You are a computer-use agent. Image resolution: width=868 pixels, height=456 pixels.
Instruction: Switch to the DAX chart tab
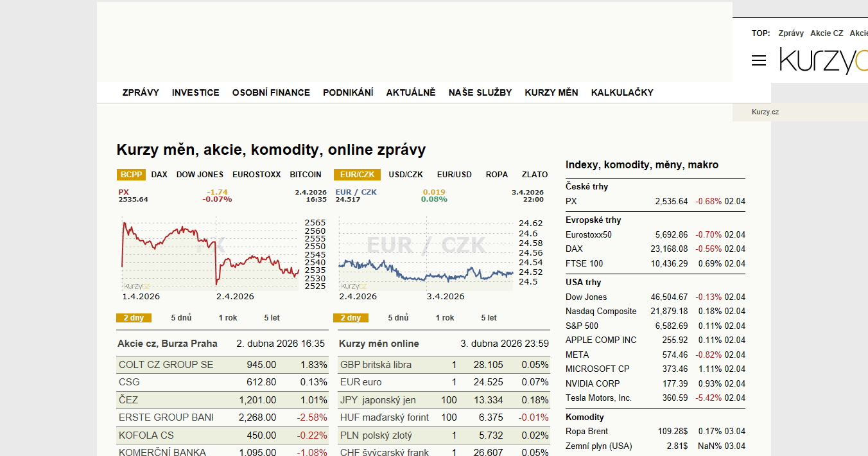click(x=159, y=175)
